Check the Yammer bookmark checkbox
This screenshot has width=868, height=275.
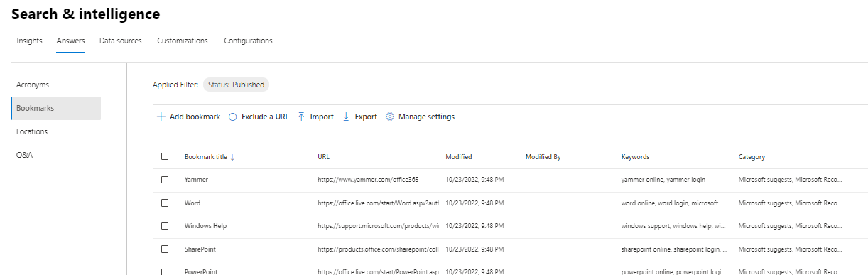(165, 180)
